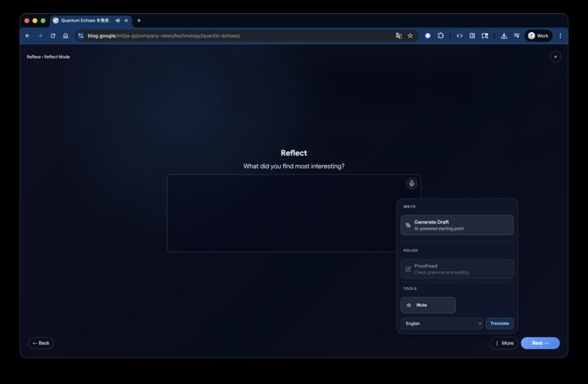The height and width of the screenshot is (384, 588).
Task: Open the side panel icon
Action: click(472, 36)
